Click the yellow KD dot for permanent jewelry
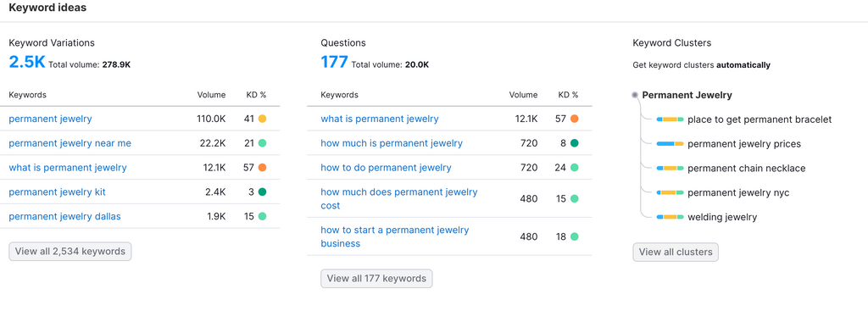 [262, 119]
